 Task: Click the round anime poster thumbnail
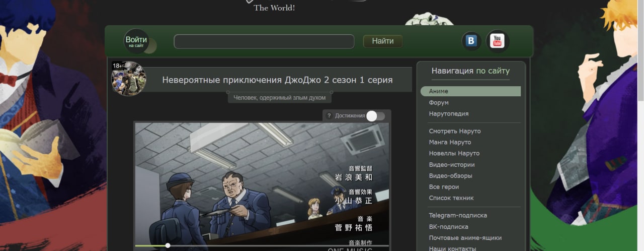[x=129, y=79]
